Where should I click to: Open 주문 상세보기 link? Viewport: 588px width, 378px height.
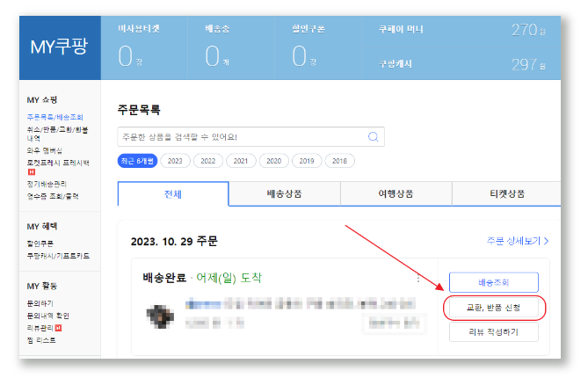[518, 241]
